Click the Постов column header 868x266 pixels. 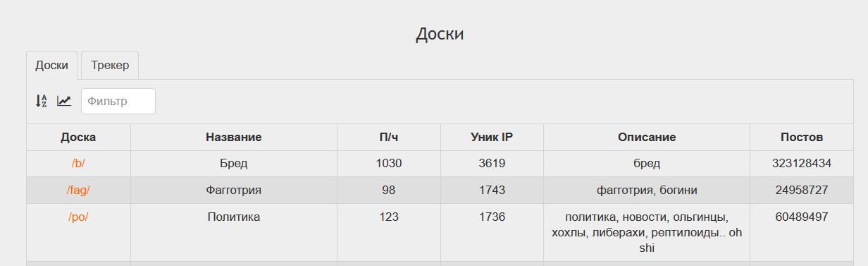pos(802,137)
